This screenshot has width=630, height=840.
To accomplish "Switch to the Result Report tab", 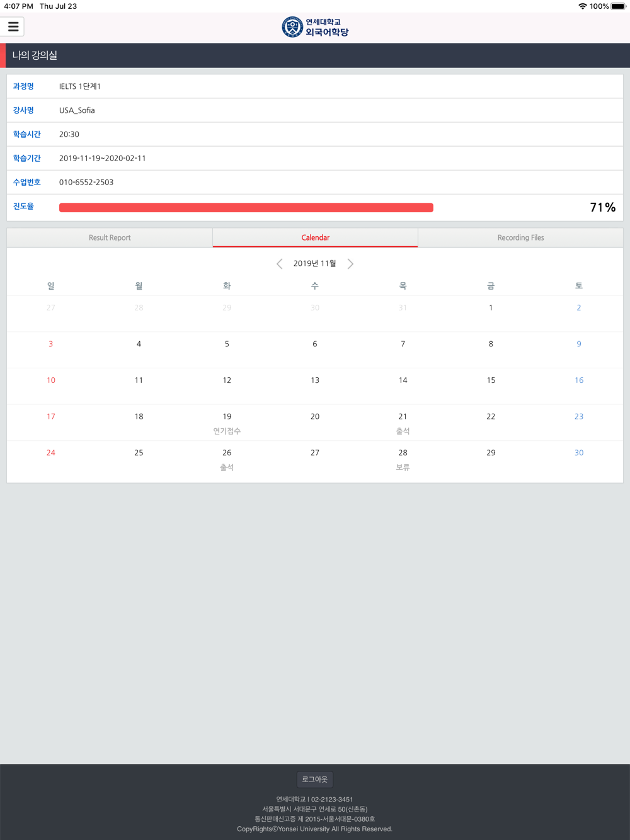I will [x=110, y=238].
